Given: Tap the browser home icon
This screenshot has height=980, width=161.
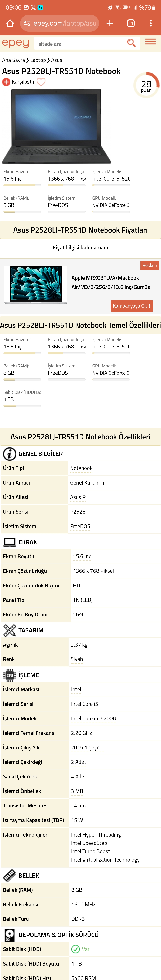Looking at the screenshot, I should click(10, 23).
